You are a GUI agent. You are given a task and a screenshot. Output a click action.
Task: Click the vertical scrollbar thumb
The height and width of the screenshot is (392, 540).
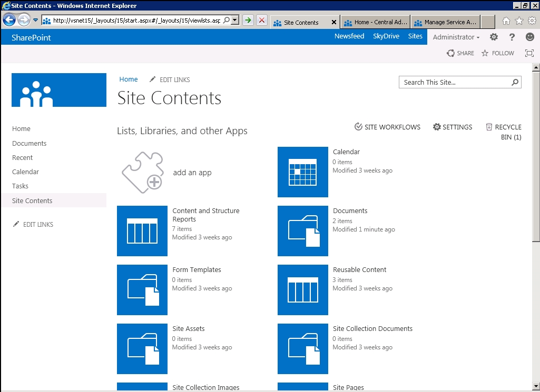[536, 156]
